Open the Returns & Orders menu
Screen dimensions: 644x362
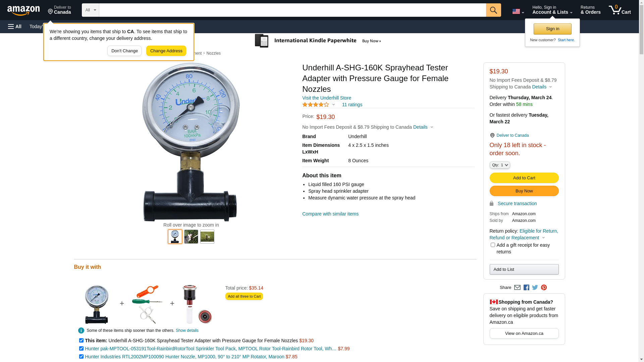tap(590, 10)
